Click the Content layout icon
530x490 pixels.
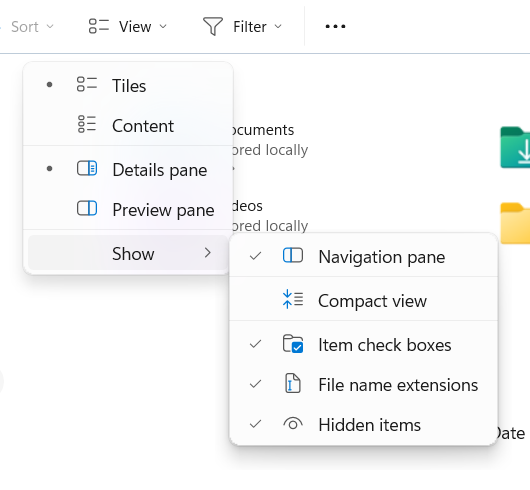coord(87,124)
